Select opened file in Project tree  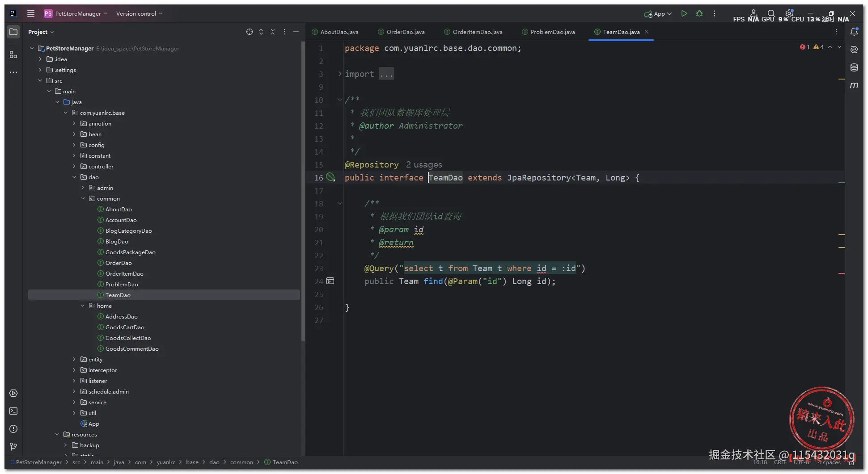coord(250,32)
